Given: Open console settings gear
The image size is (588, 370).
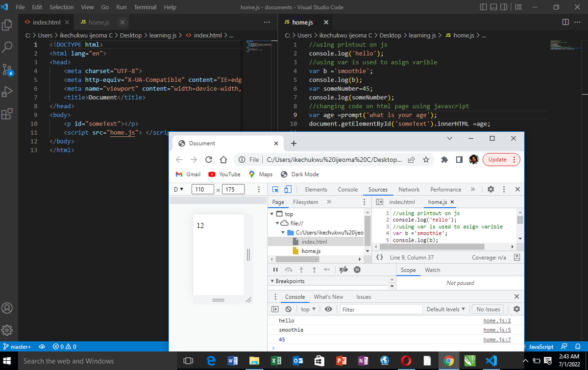Looking at the screenshot, I should tap(516, 309).
